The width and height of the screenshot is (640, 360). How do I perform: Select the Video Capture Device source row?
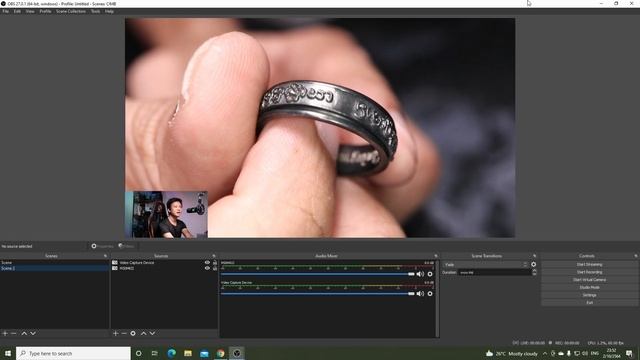164,263
